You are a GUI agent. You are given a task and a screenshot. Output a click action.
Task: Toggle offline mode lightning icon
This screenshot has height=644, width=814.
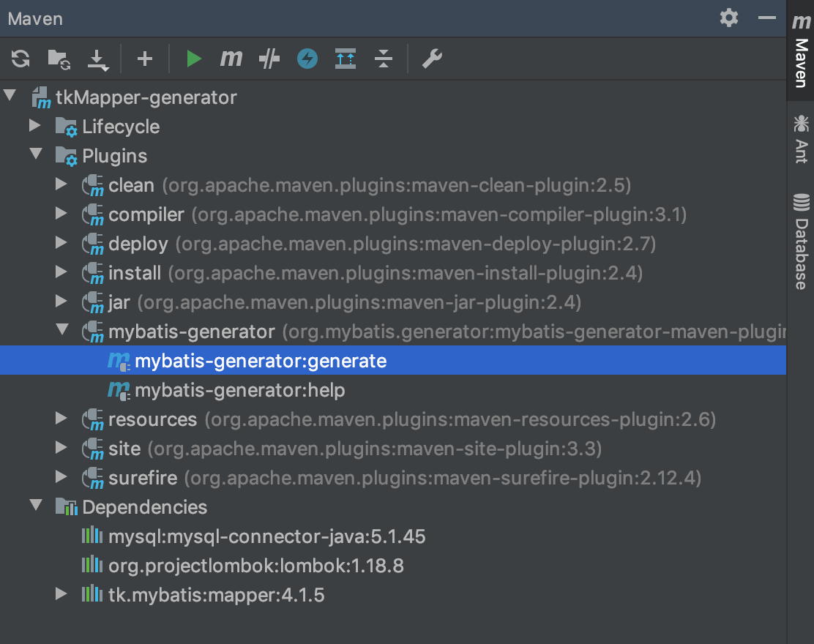(307, 59)
